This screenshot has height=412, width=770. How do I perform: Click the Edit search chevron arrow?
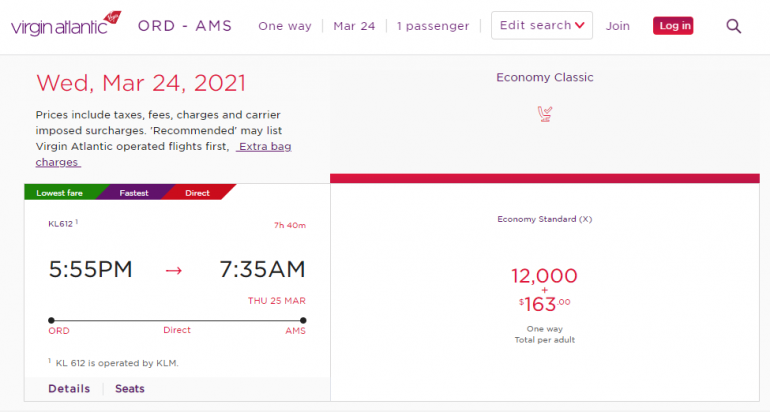580,26
